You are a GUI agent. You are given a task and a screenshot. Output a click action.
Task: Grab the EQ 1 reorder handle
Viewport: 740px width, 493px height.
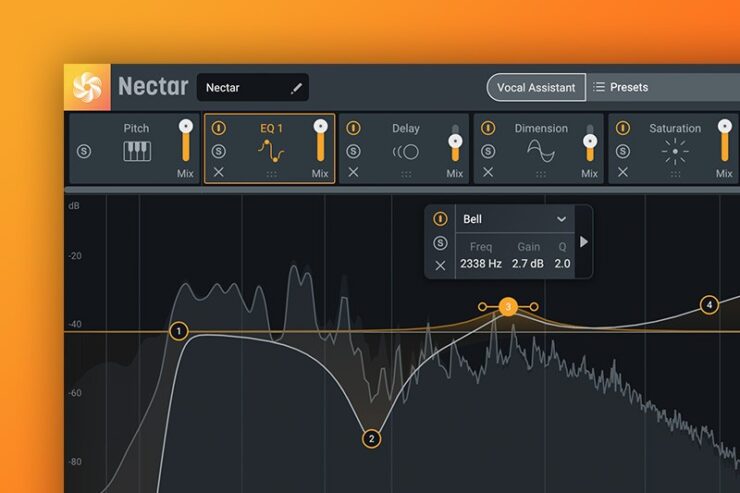point(271,175)
